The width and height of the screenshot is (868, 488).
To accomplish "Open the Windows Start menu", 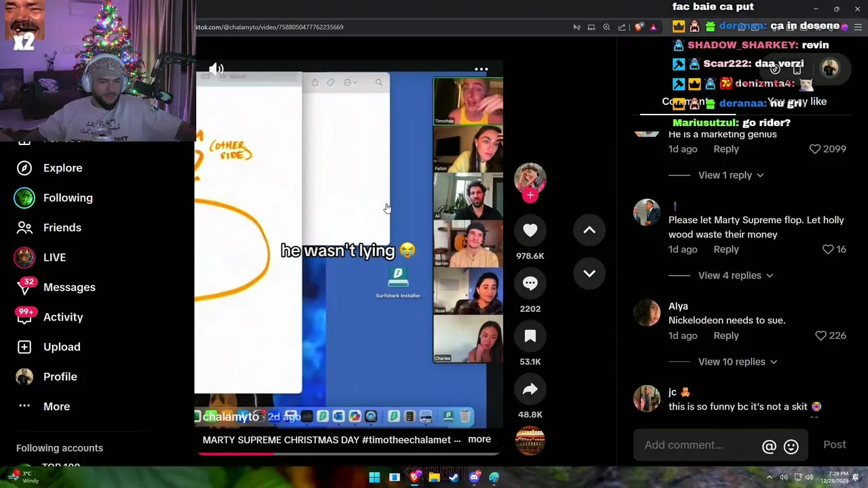I will [374, 477].
